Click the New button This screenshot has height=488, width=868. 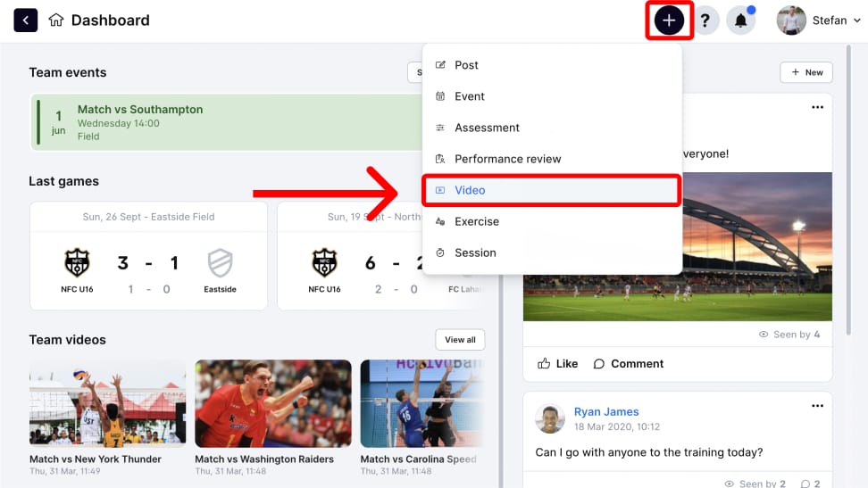coord(806,72)
